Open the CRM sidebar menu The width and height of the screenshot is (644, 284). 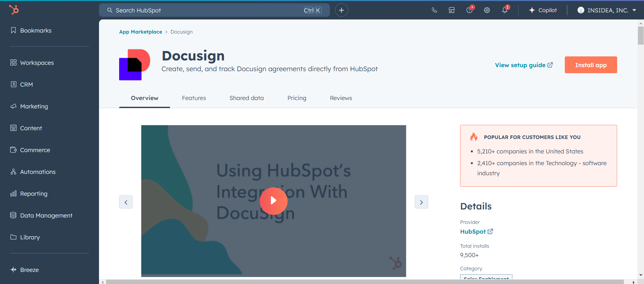(x=22, y=85)
